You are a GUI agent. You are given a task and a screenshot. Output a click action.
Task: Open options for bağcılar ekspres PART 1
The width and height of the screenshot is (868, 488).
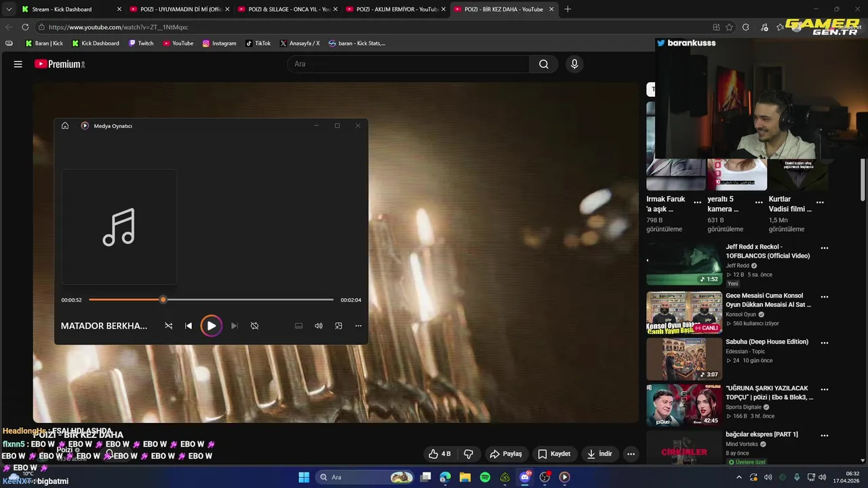(825, 436)
